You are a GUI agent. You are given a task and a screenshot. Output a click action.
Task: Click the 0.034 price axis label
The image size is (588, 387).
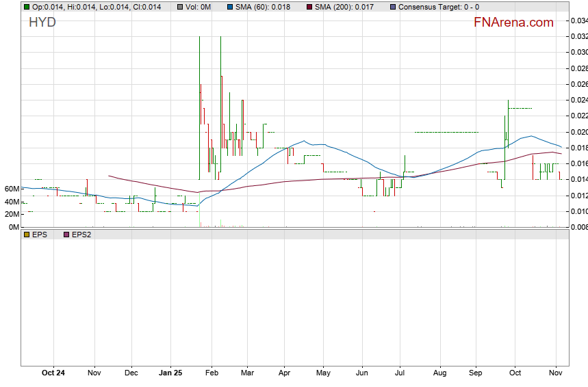578,21
